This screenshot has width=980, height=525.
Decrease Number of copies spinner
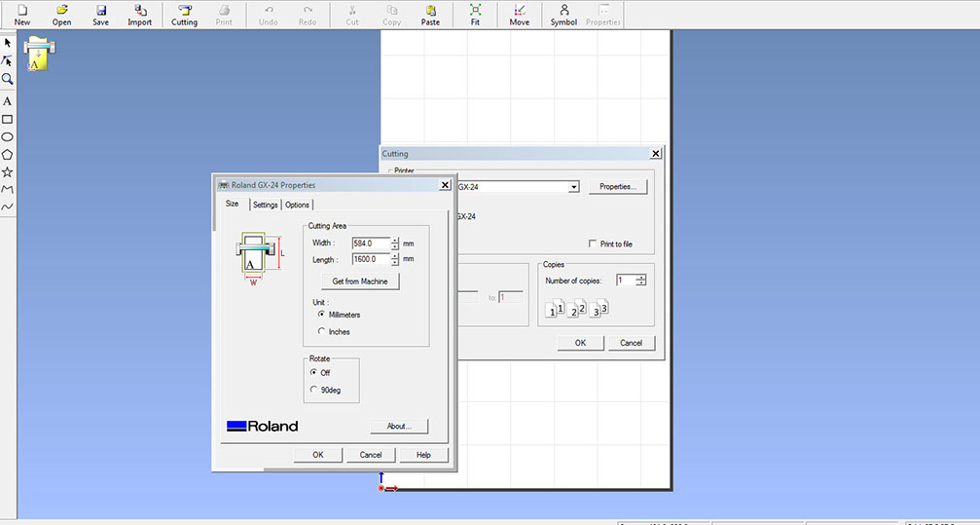pos(640,283)
